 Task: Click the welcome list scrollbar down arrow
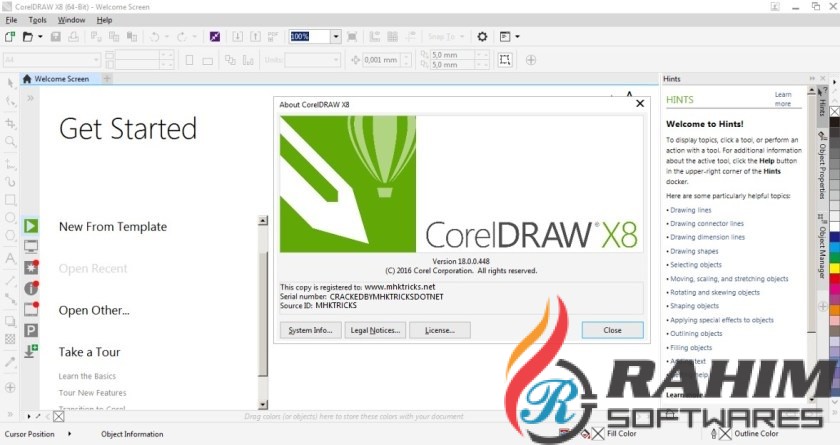(x=262, y=405)
